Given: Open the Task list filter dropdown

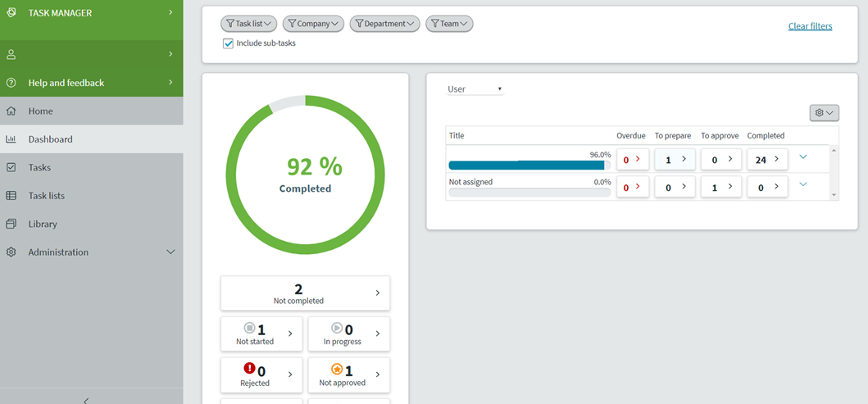Looking at the screenshot, I should tap(249, 24).
